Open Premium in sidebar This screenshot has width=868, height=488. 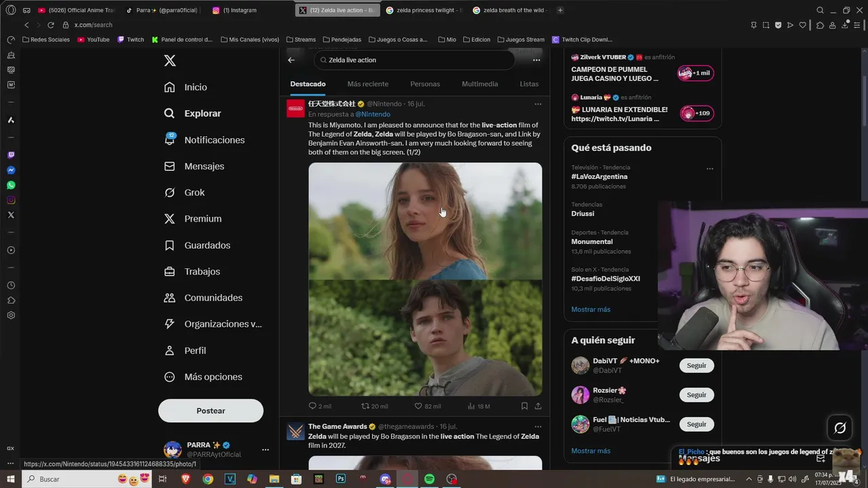193,219
